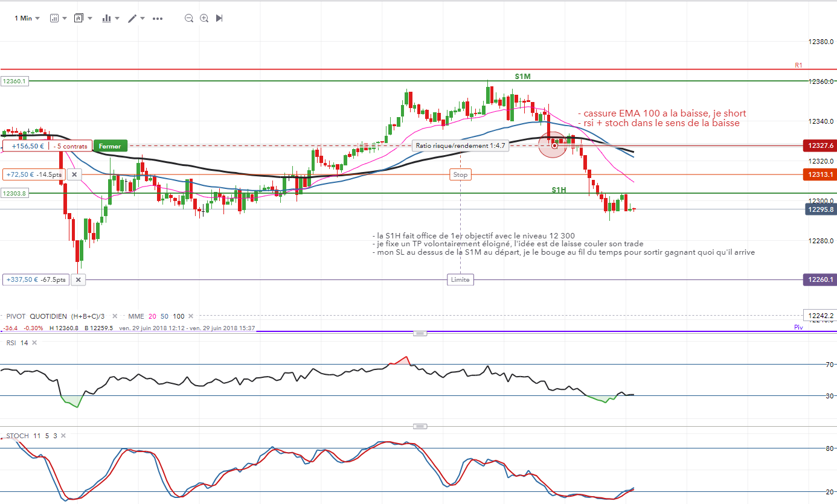837x504 pixels.
Task: Zoom in the chart with plus magnifier
Action: tap(204, 18)
